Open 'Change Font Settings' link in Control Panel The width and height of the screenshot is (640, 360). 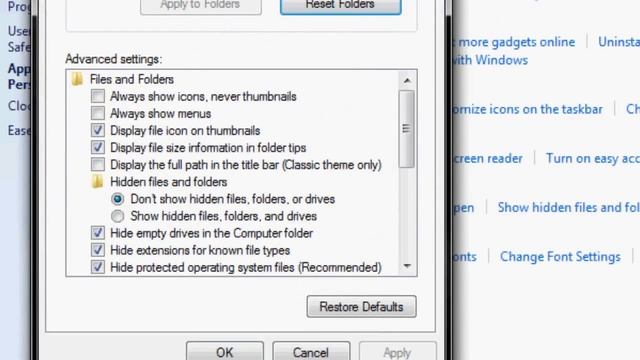560,257
